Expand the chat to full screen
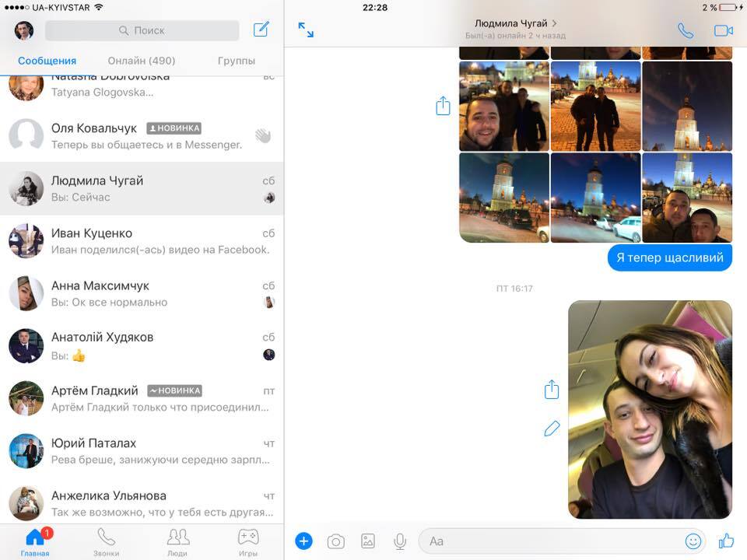747x560 pixels. [x=306, y=30]
